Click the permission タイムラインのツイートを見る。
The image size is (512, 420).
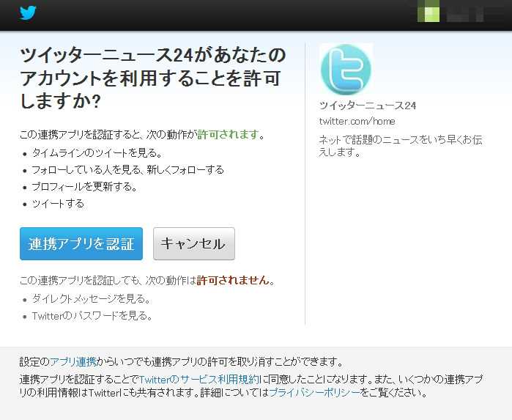97,153
